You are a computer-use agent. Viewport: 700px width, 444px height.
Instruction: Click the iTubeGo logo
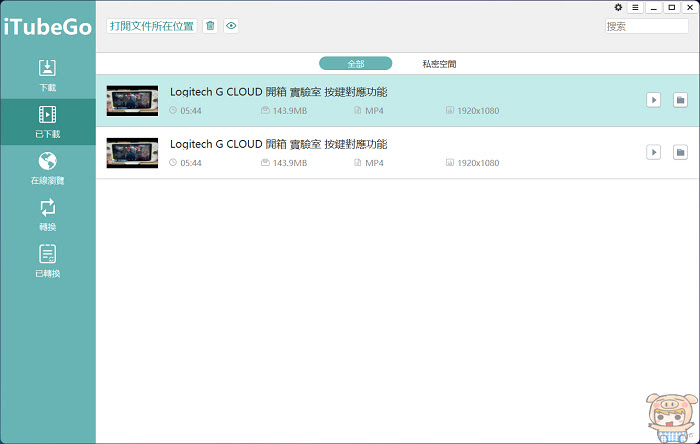point(48,27)
